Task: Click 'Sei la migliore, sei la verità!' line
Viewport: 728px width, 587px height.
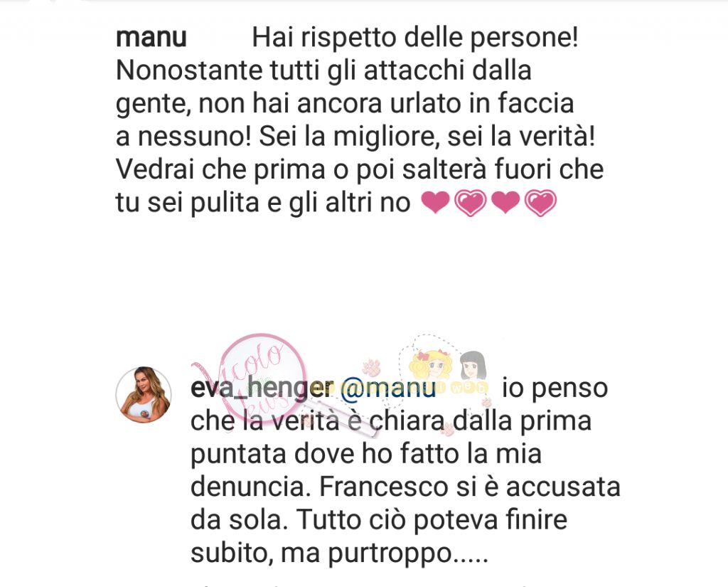Action: (x=427, y=137)
